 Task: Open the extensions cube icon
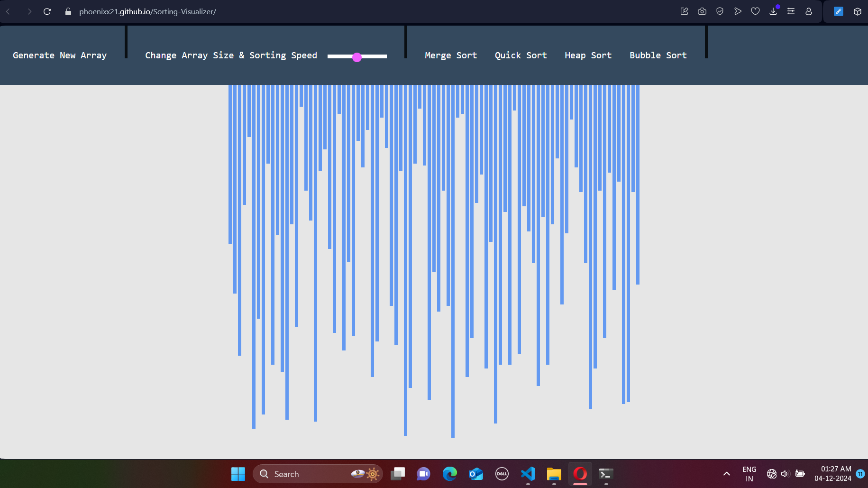click(857, 11)
